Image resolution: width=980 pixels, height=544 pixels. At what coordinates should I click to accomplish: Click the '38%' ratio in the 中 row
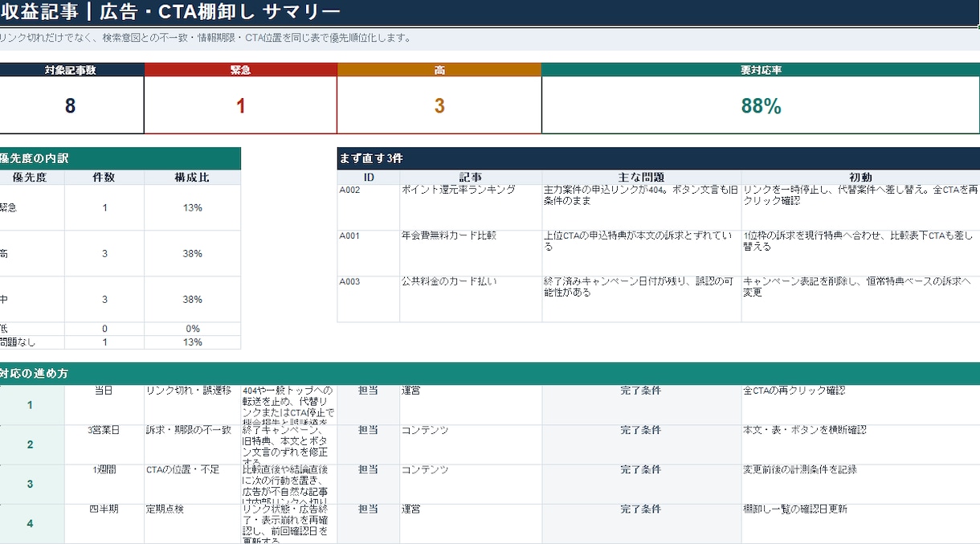point(193,300)
